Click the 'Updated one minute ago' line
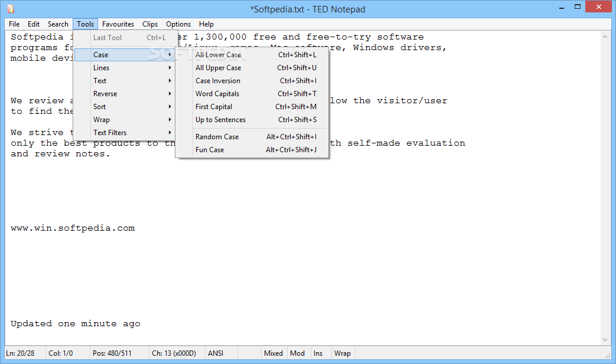This screenshot has height=364, width=616. [76, 324]
